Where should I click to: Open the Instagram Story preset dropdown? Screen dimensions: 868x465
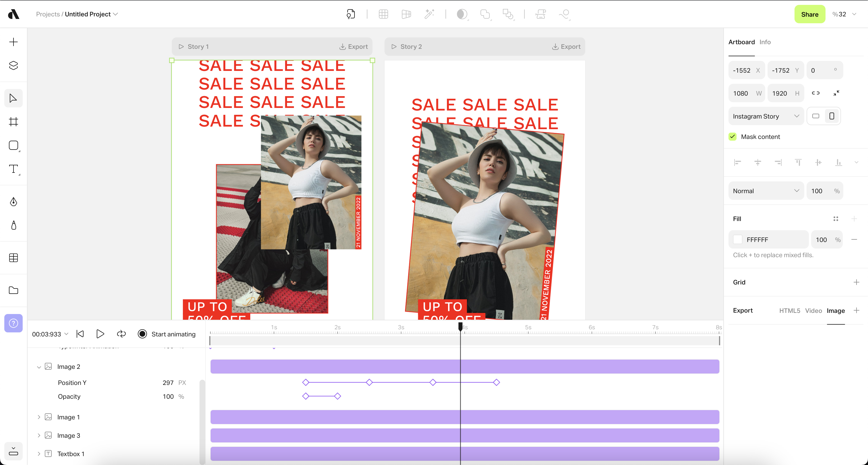click(766, 116)
